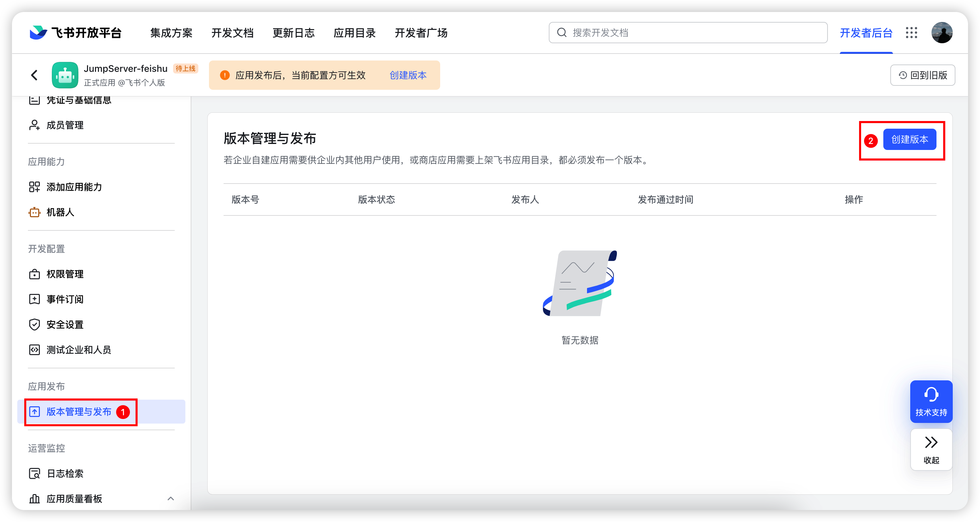The width and height of the screenshot is (980, 522).
Task: Open 技术支持 headset support widget
Action: (x=931, y=401)
